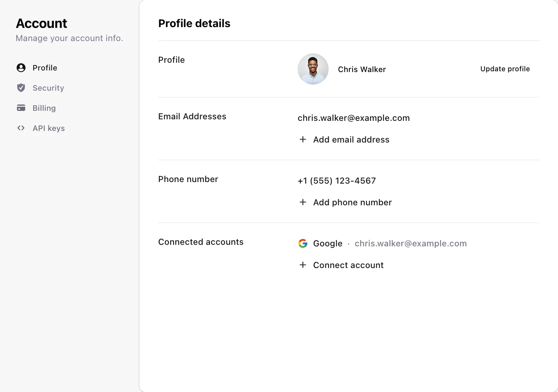Click the Profile details heading

click(195, 24)
